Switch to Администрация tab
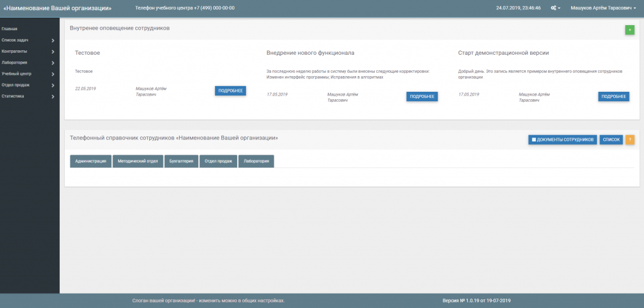 click(91, 162)
